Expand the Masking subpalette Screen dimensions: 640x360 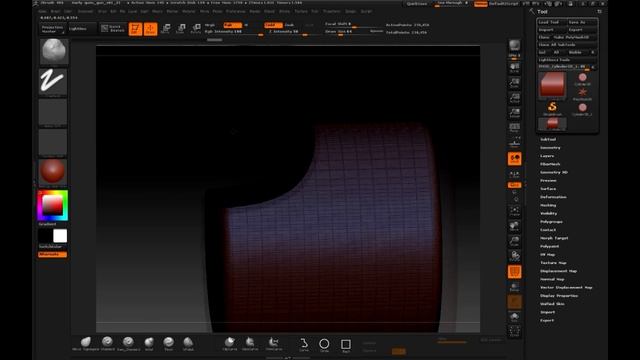[x=548, y=205]
